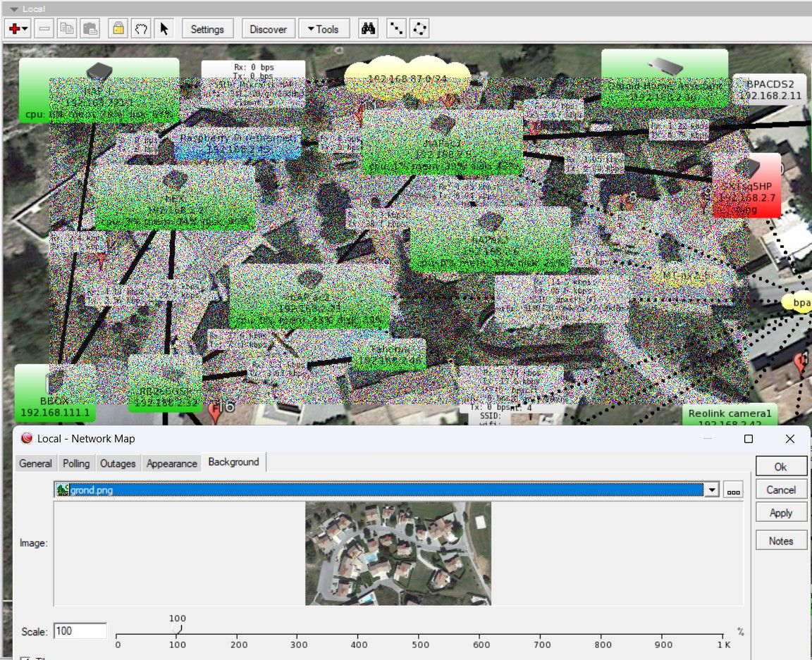812x660 pixels.
Task: Click the Paste toolbar icon
Action: [x=90, y=29]
